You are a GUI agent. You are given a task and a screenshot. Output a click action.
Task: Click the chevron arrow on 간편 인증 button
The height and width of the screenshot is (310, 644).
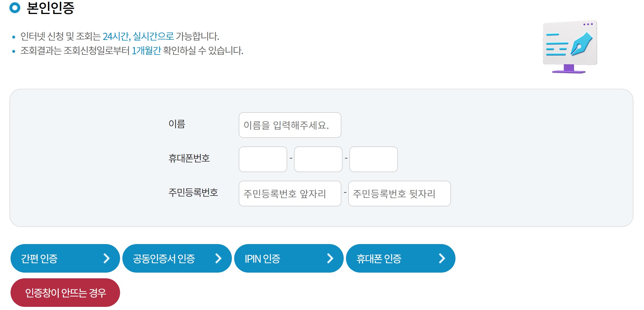[x=108, y=258]
